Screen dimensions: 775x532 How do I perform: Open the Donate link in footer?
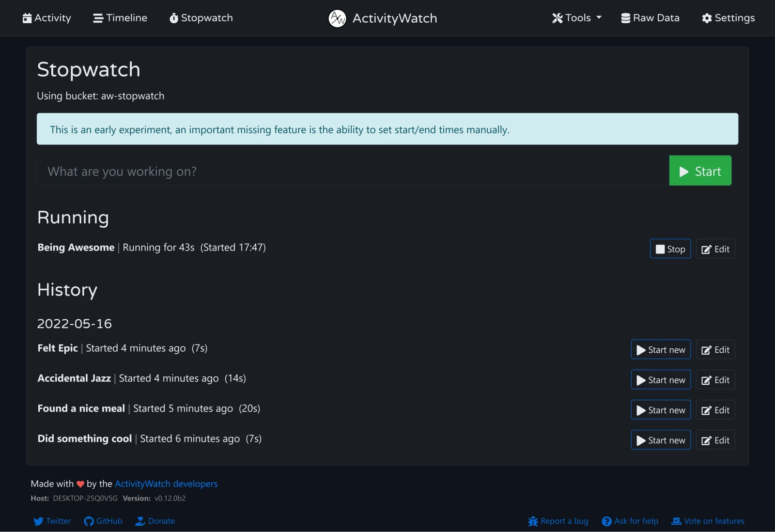coord(155,521)
